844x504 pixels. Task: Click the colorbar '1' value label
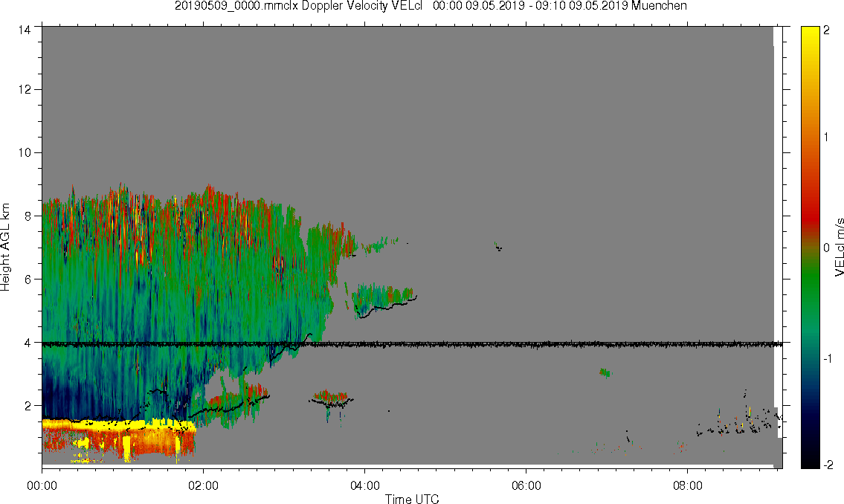click(827, 138)
